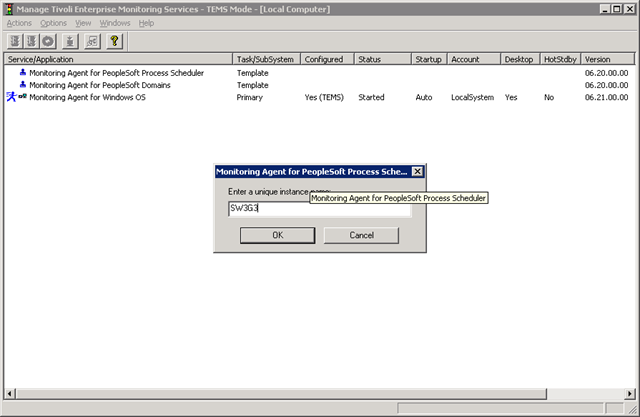This screenshot has height=417, width=640.
Task: Click the yellow question mark Help icon
Action: point(114,41)
